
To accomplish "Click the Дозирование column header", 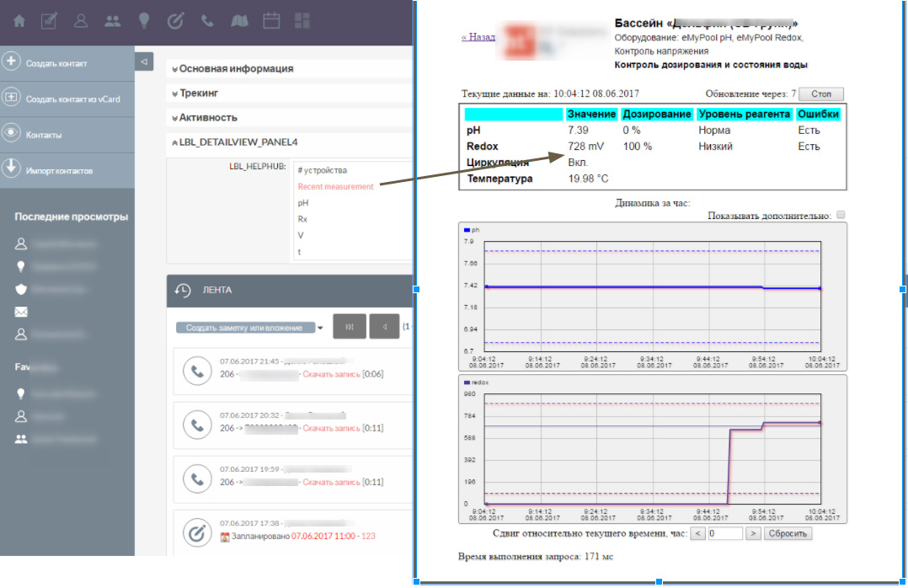I will coord(657,114).
